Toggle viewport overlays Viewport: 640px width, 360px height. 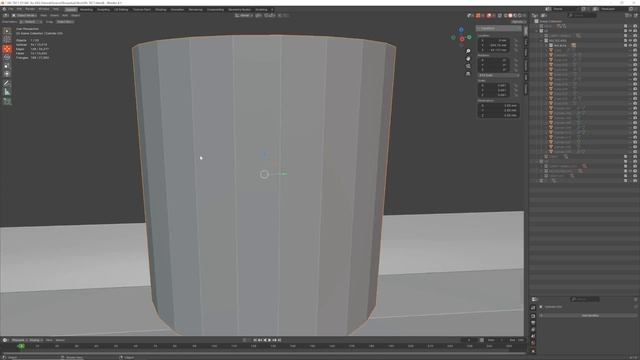coord(489,16)
